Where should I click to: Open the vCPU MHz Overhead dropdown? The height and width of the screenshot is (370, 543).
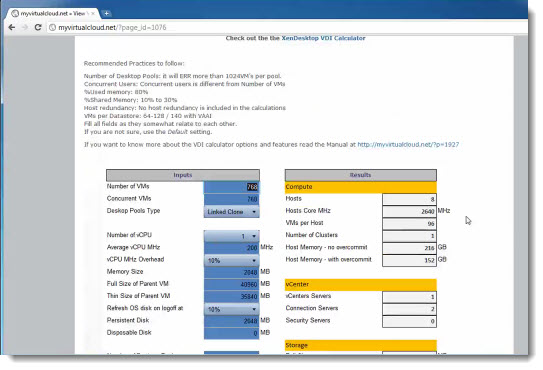[231, 260]
